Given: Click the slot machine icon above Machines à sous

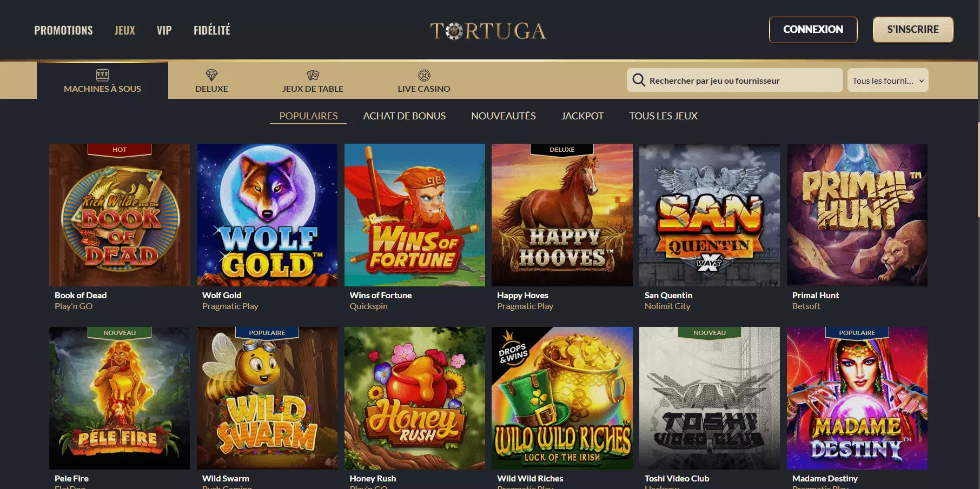Looking at the screenshot, I should [102, 75].
